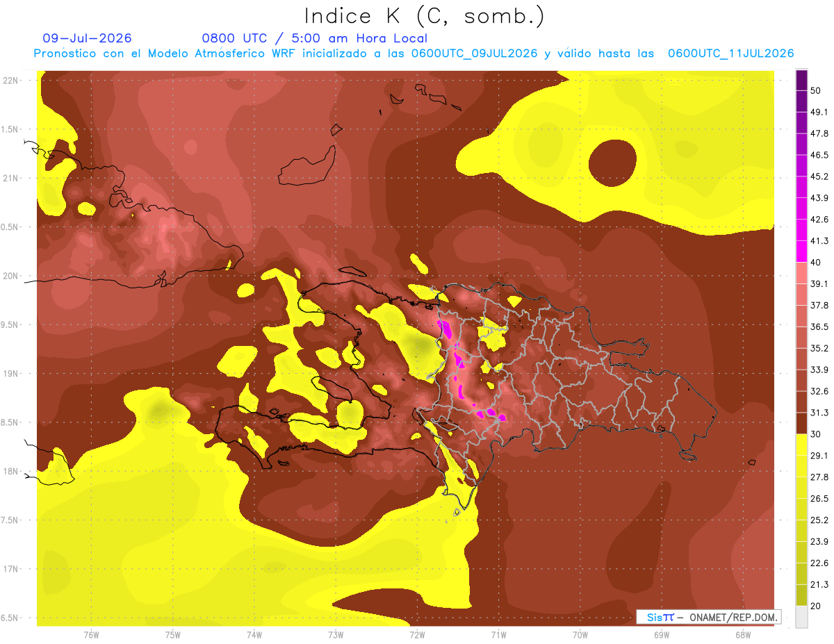Click the legend value '47.8'
This screenshot has width=834, height=644.
click(819, 133)
